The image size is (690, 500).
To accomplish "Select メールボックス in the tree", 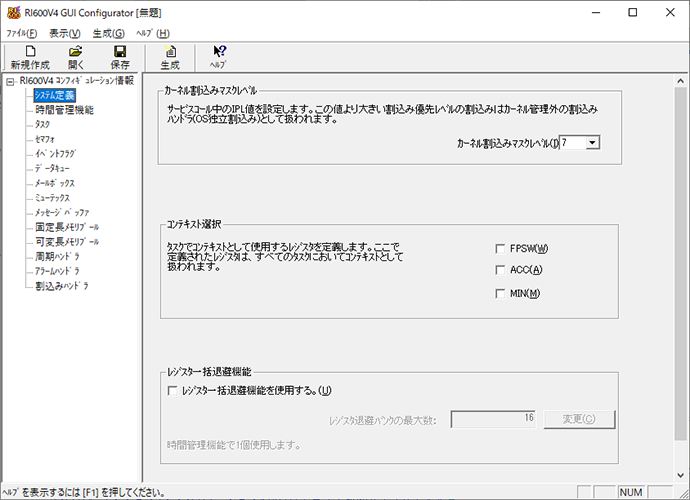I will [55, 183].
